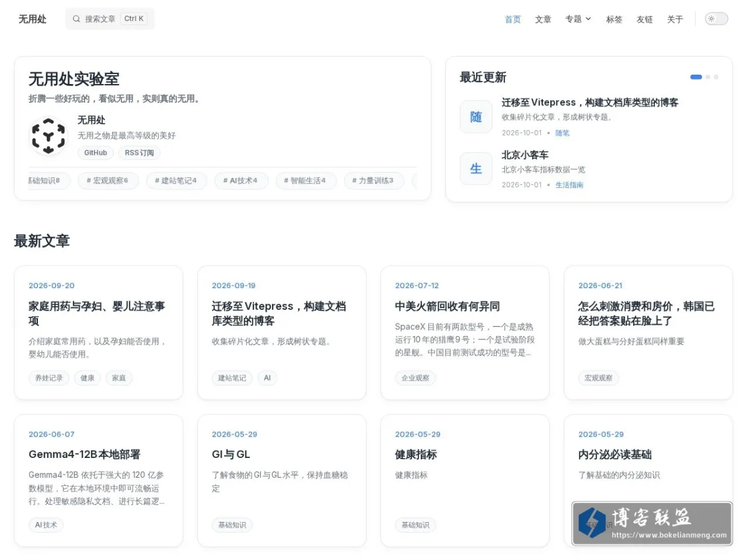Click the 随 category icon tile
Image resolution: width=747 pixels, height=560 pixels.
(x=476, y=117)
